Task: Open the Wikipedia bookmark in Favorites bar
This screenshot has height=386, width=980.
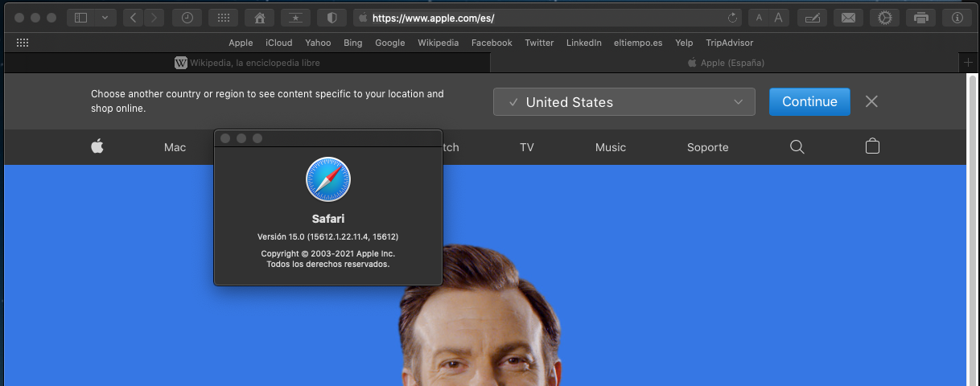Action: (439, 43)
